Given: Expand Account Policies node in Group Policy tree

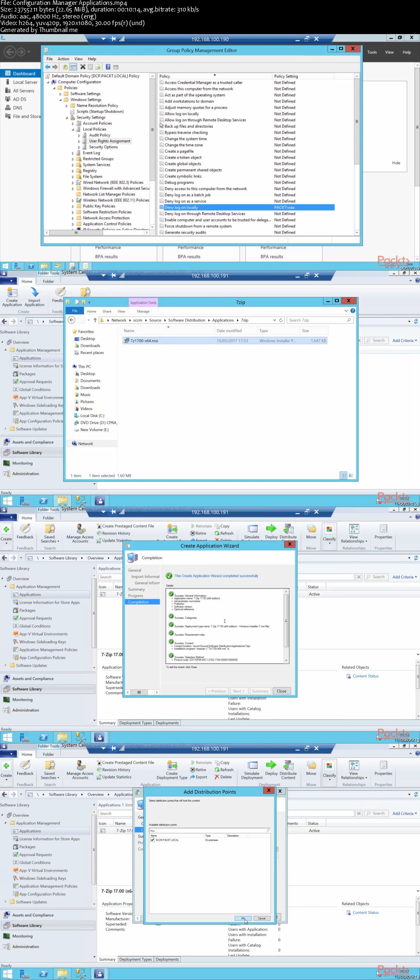Looking at the screenshot, I should tap(73, 124).
